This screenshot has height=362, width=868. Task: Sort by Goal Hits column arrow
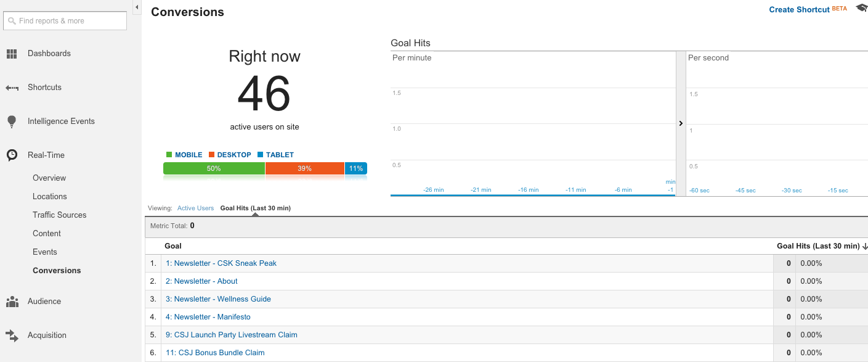[865, 246]
